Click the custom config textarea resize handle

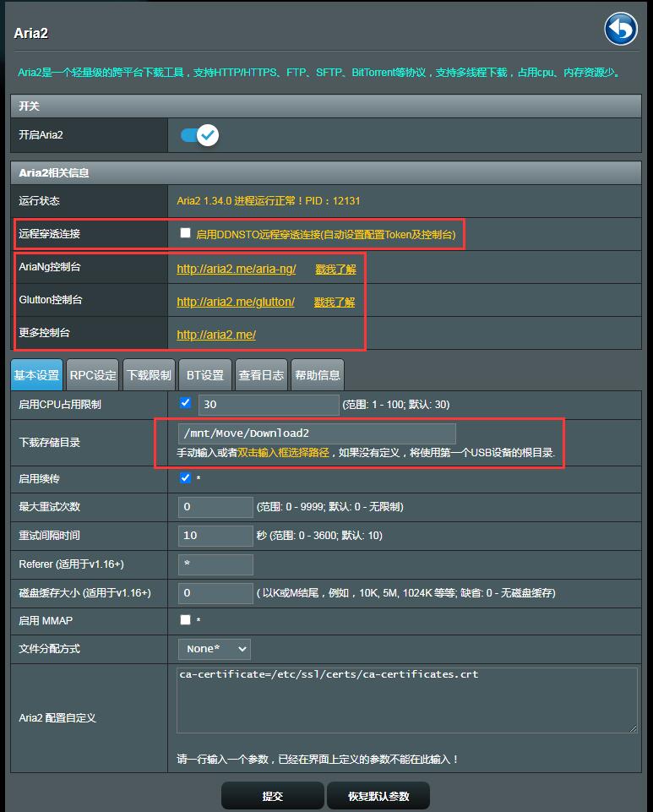633,728
